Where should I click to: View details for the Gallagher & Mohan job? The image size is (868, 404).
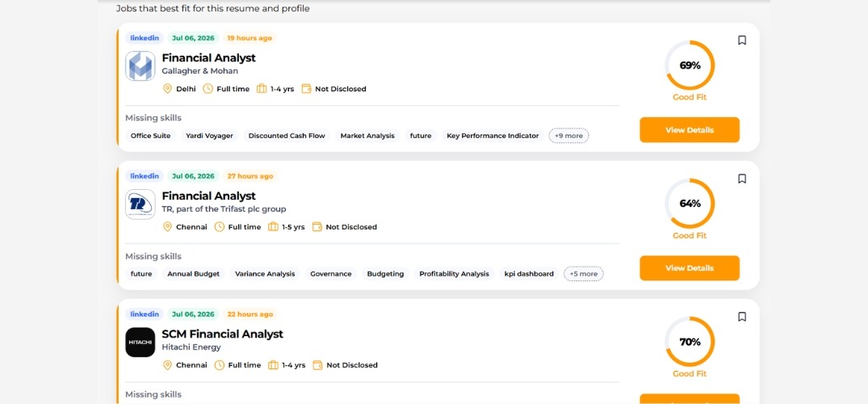point(690,129)
